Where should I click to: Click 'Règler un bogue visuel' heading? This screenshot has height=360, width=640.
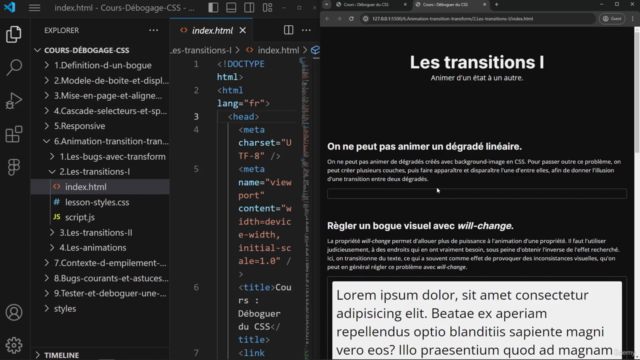[420, 226]
